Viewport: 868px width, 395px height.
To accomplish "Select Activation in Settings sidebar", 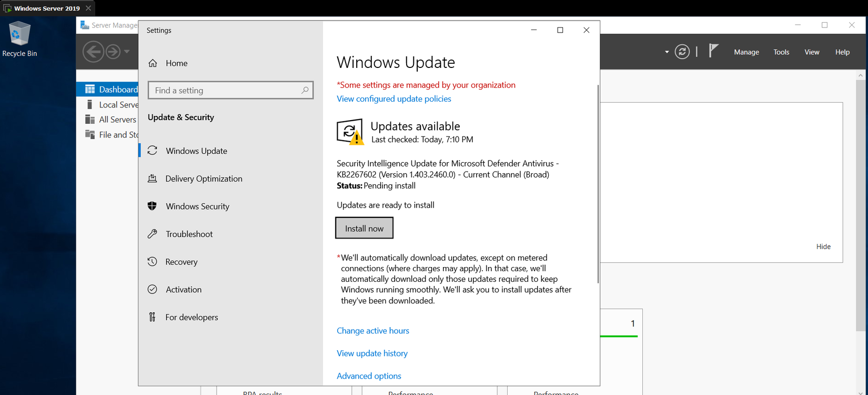I will 231,289.
